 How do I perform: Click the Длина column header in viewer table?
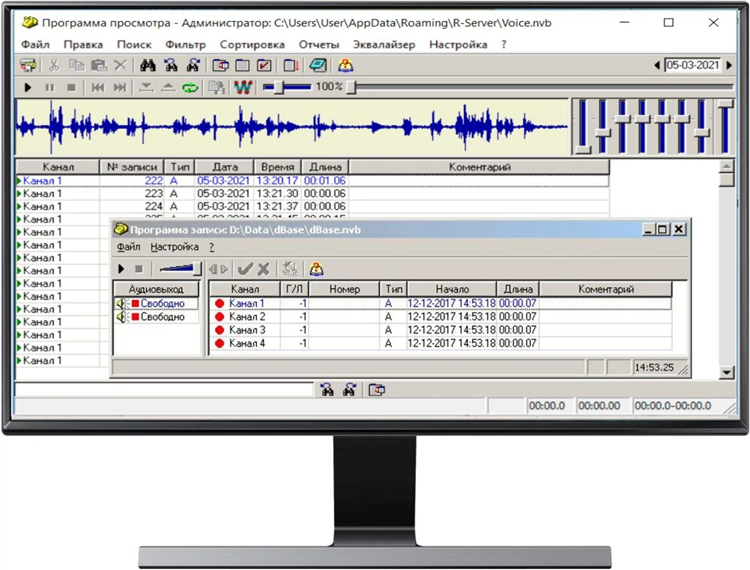pyautogui.click(x=325, y=167)
